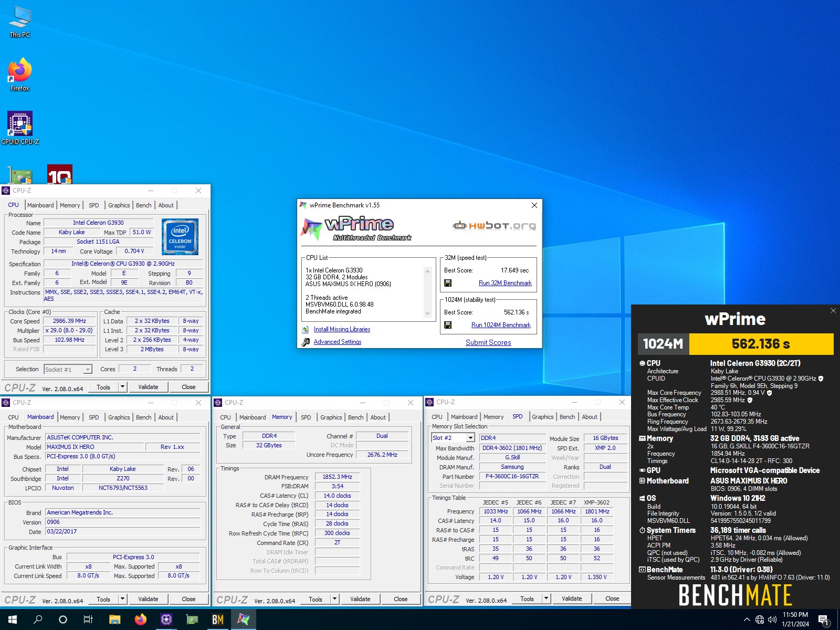Switch to wPrime taskbar button

[243, 619]
